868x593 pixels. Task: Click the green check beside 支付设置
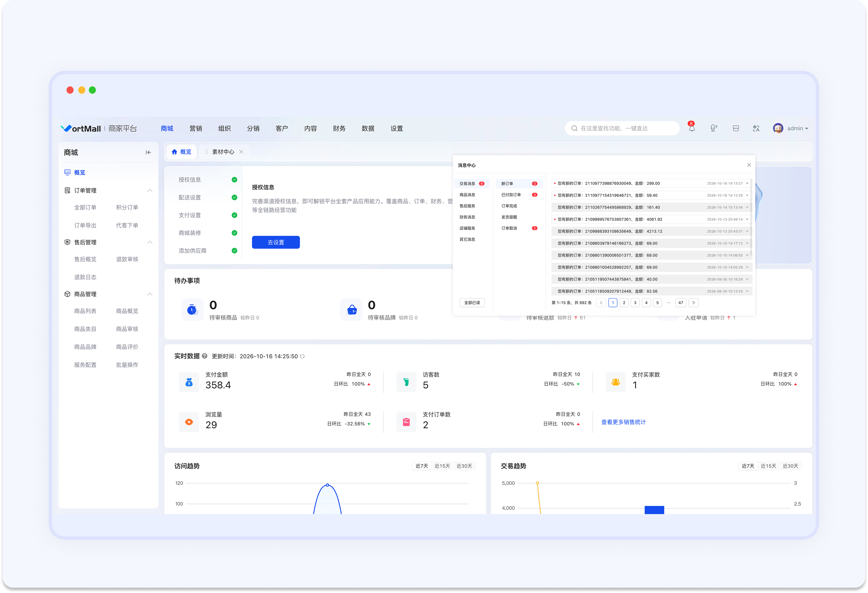(234, 215)
